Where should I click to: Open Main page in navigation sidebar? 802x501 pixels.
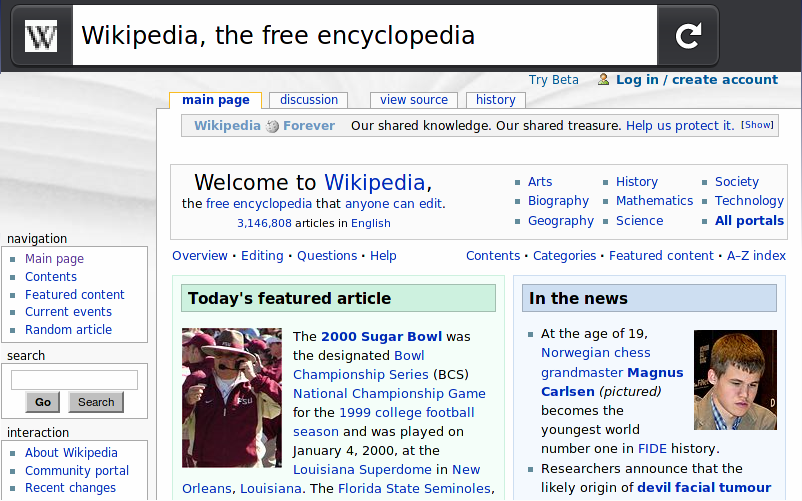tap(54, 259)
